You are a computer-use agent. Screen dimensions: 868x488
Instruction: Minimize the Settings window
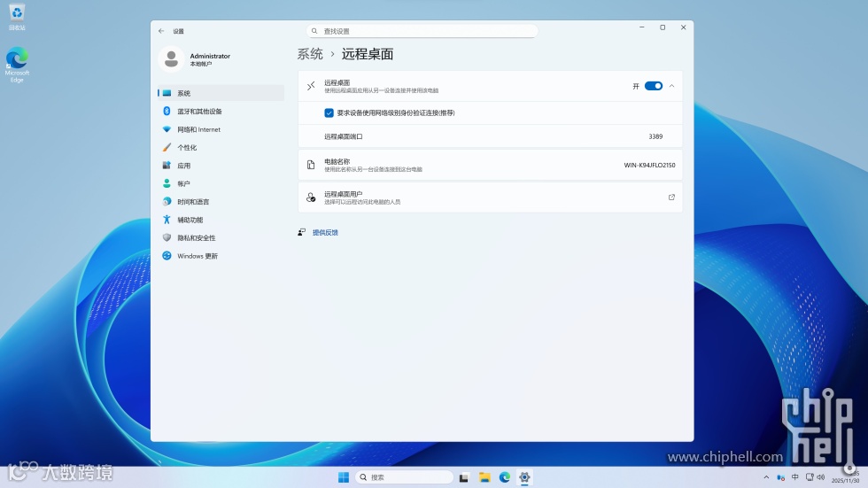pos(641,27)
